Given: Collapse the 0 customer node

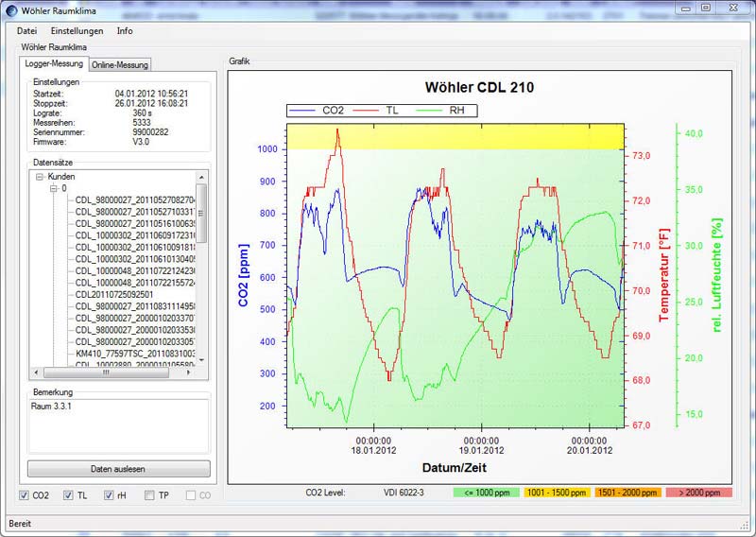Looking at the screenshot, I should [54, 189].
